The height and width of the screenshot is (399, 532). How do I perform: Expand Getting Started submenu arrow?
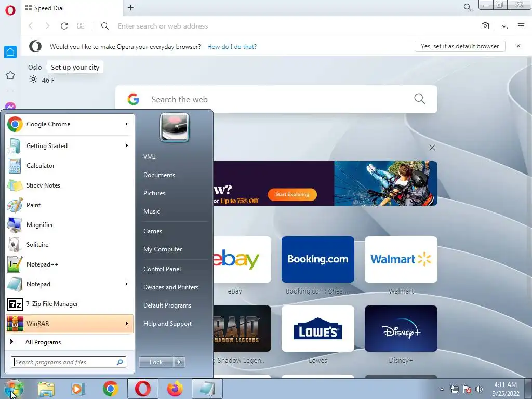127,146
